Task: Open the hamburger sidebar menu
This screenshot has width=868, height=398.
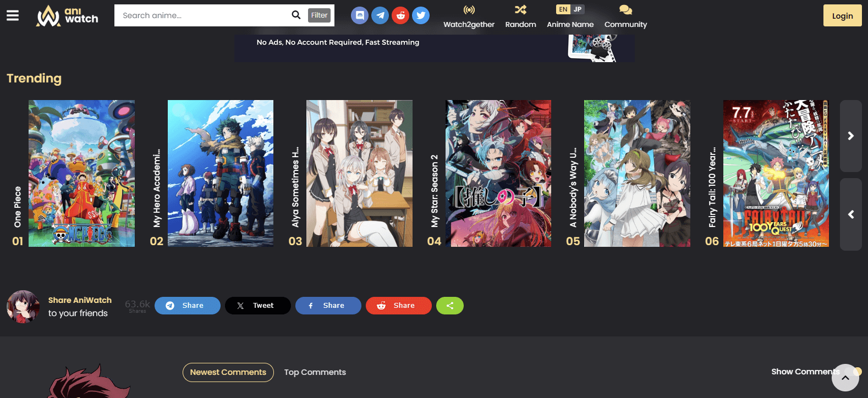Action: click(x=13, y=15)
